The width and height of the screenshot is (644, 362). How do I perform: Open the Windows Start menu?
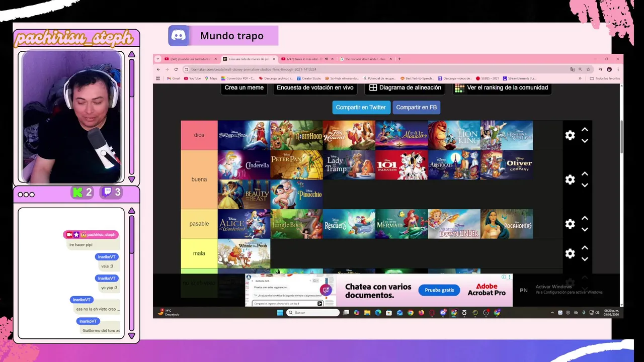(x=280, y=313)
